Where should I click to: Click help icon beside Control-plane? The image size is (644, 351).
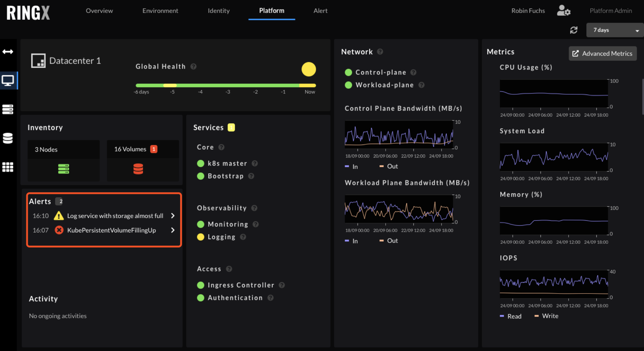(413, 72)
